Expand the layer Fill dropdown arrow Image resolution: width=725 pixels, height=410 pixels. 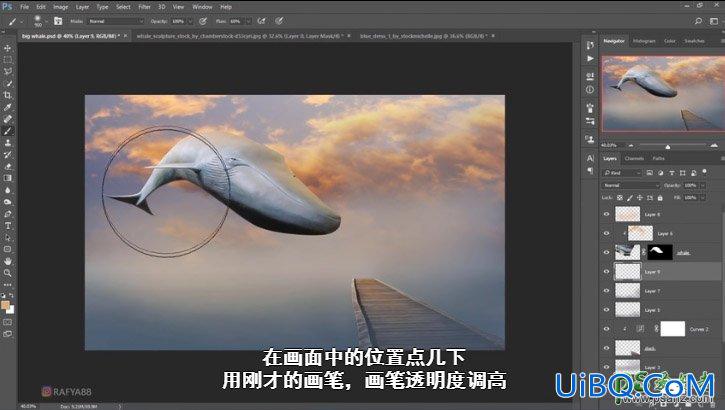703,198
